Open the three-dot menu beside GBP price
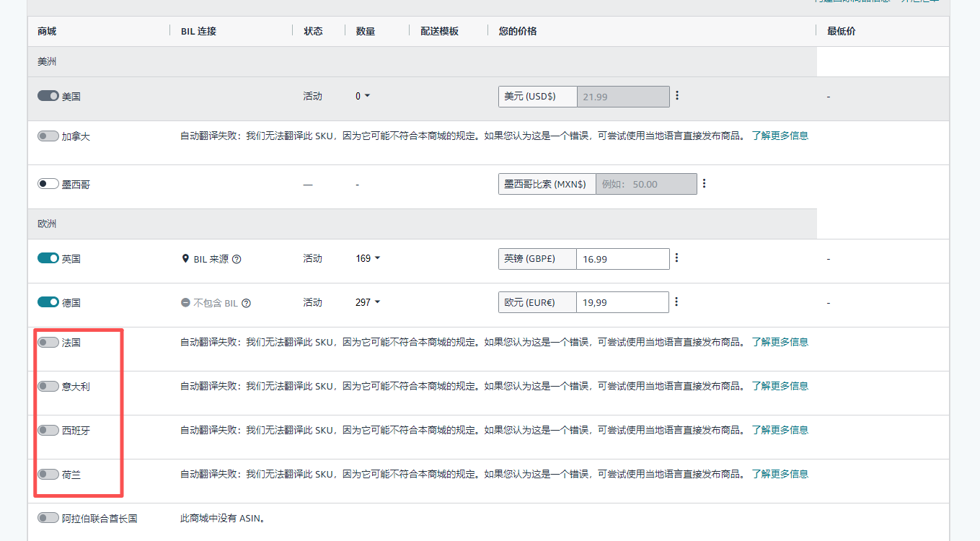Viewport: 980px width, 541px height. point(676,258)
